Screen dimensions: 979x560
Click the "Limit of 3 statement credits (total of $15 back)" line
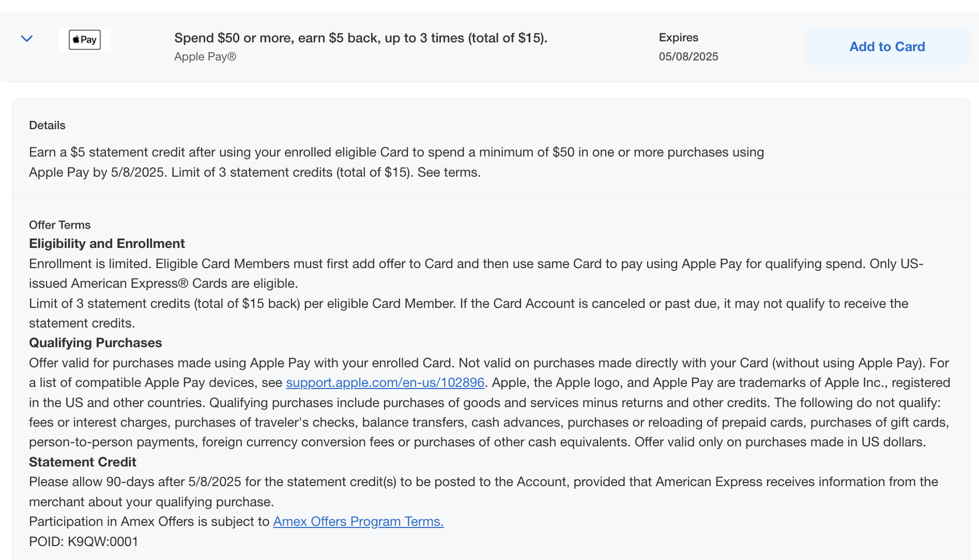coord(468,304)
